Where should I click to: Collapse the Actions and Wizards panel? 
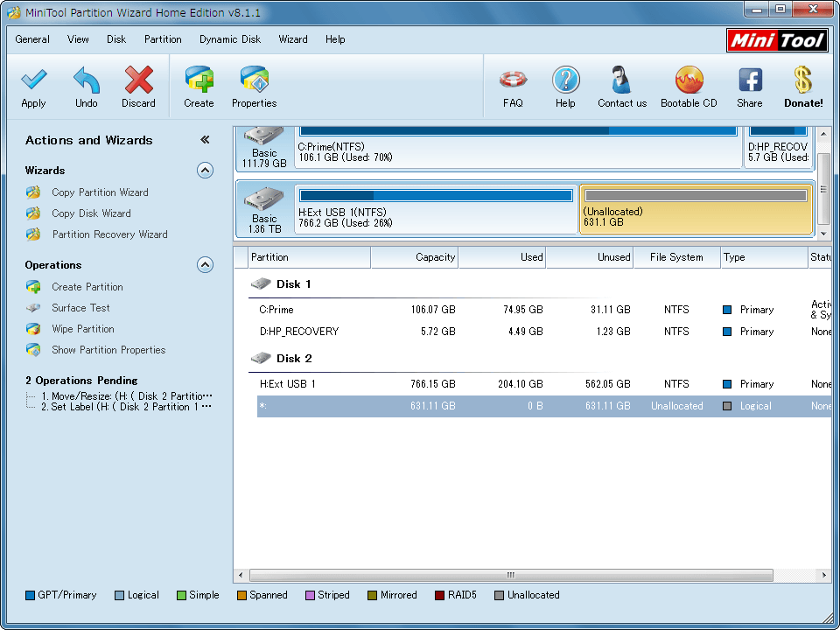coord(205,140)
